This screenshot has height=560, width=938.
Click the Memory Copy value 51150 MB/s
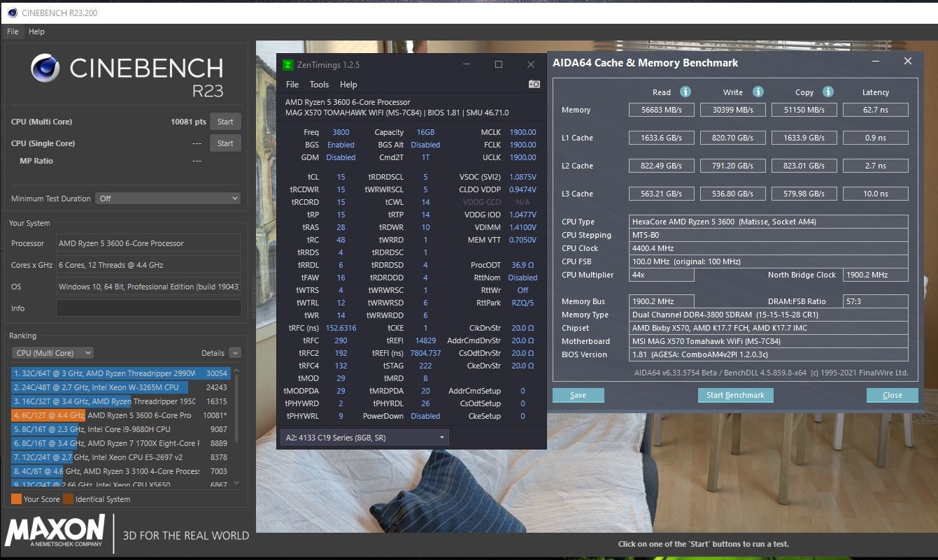click(804, 110)
